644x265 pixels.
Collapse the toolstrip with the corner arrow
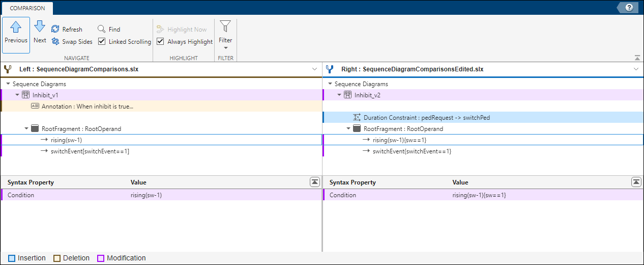tap(637, 58)
